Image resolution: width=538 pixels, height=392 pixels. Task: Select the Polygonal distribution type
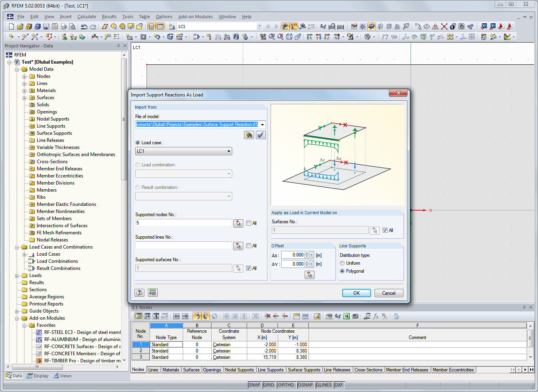(342, 271)
